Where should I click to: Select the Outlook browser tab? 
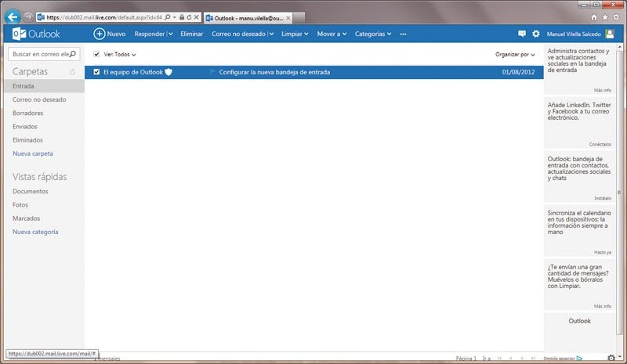248,18
